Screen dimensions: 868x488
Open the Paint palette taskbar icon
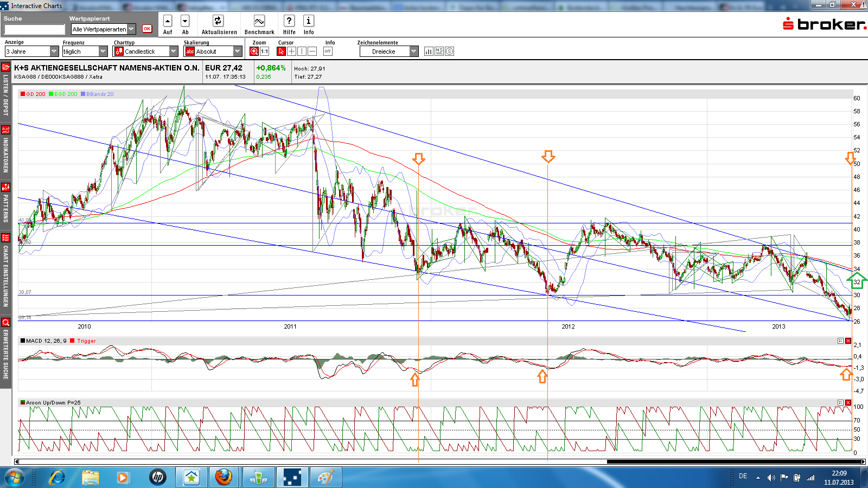[325, 478]
